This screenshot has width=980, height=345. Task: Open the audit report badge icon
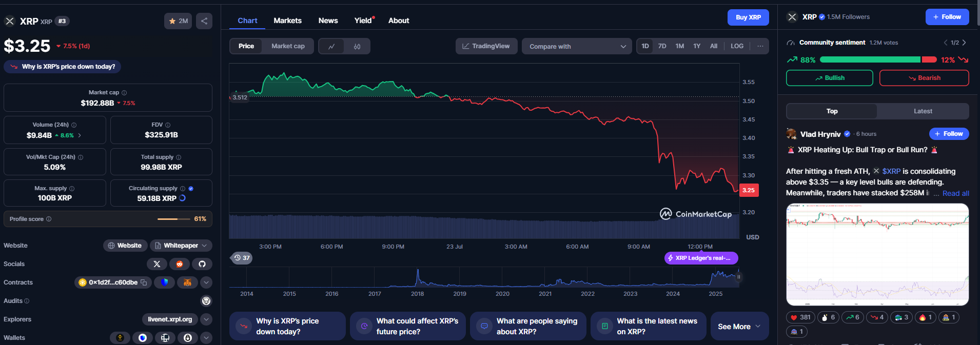[206, 301]
